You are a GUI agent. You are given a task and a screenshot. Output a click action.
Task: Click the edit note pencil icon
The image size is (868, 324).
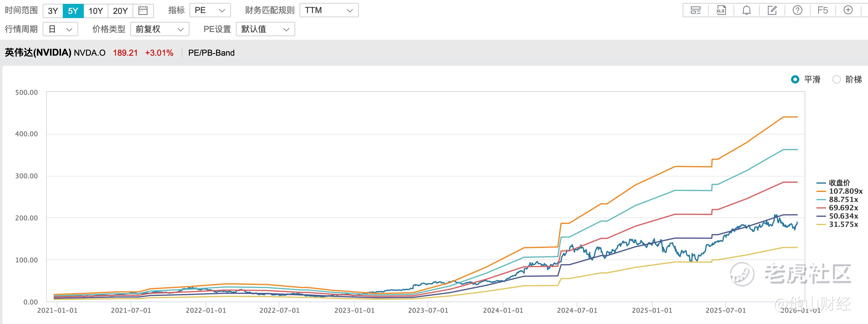coord(772,10)
